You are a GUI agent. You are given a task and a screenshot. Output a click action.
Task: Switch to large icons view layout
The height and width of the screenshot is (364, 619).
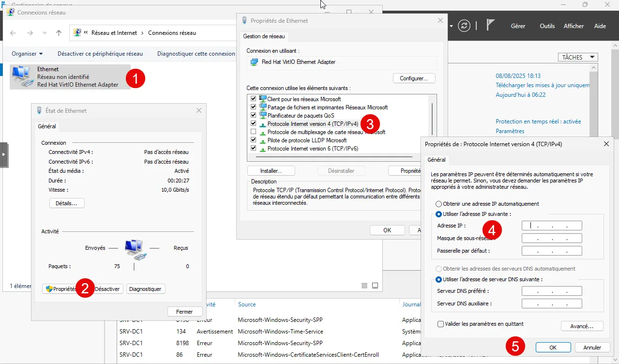point(375,286)
